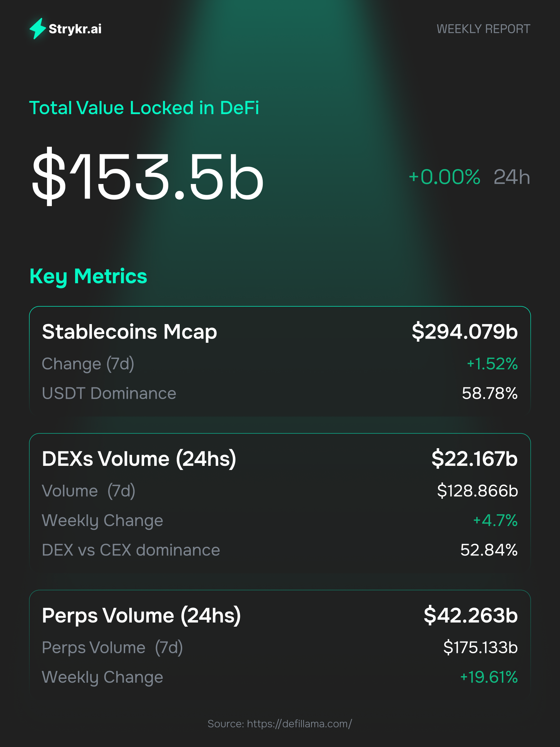The height and width of the screenshot is (747, 560).
Task: Click the USDT Dominance label
Action: 109,394
